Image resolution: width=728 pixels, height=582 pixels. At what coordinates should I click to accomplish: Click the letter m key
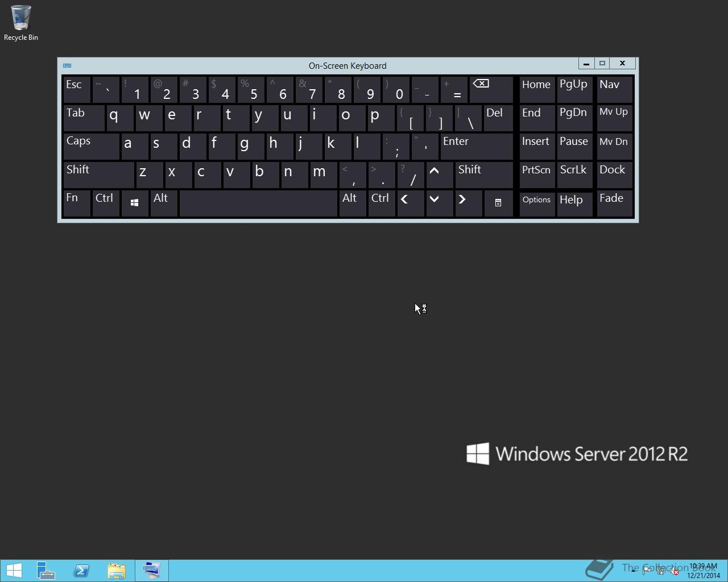click(323, 175)
